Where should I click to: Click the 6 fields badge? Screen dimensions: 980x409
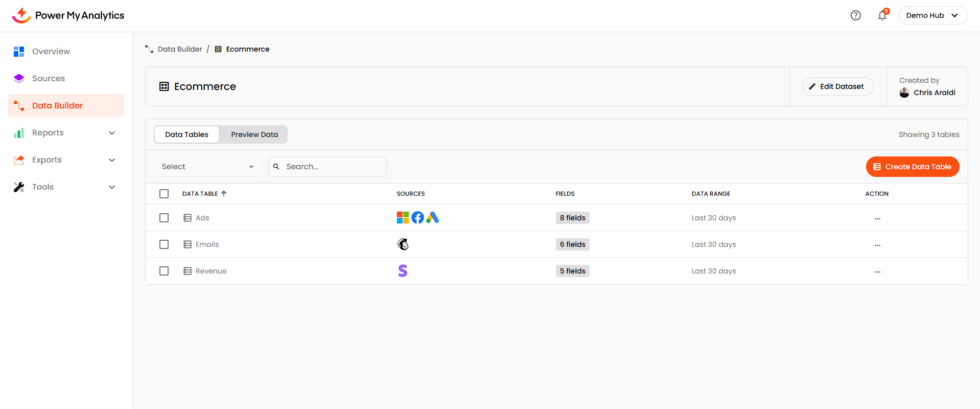pos(572,244)
